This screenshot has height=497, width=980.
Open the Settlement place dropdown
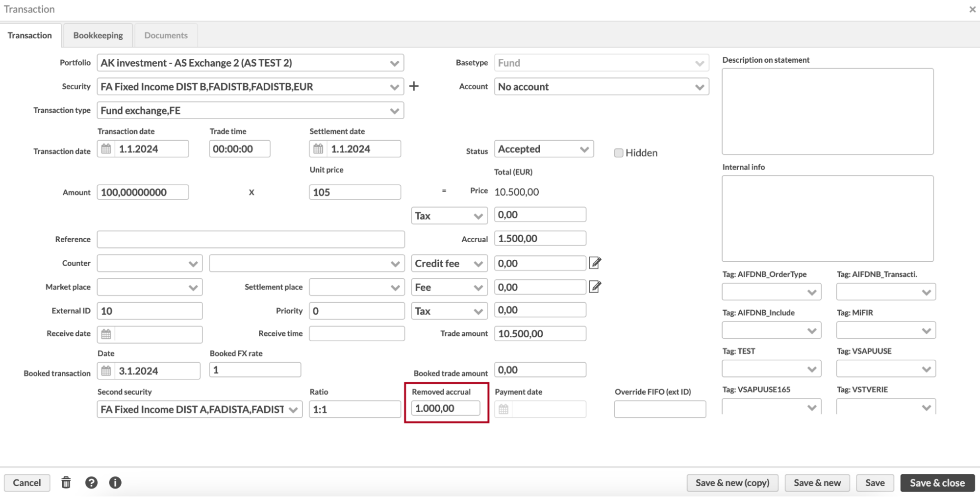pos(356,287)
